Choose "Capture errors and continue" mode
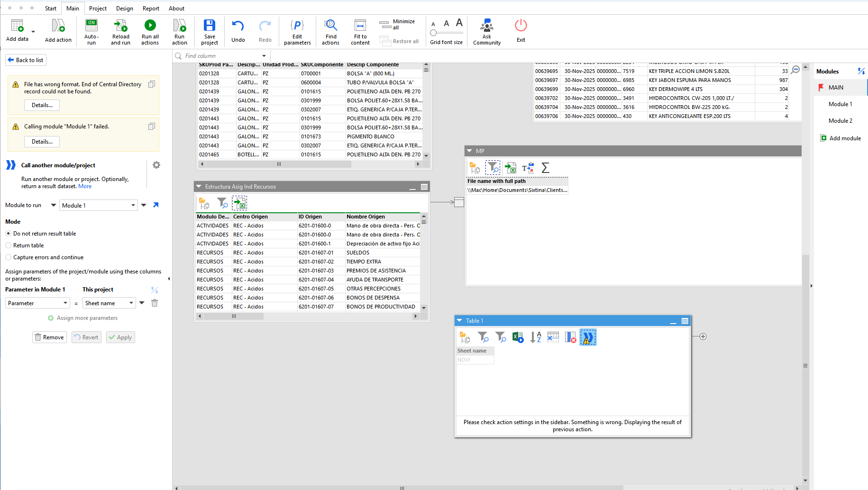This screenshot has height=490, width=868. [9, 257]
